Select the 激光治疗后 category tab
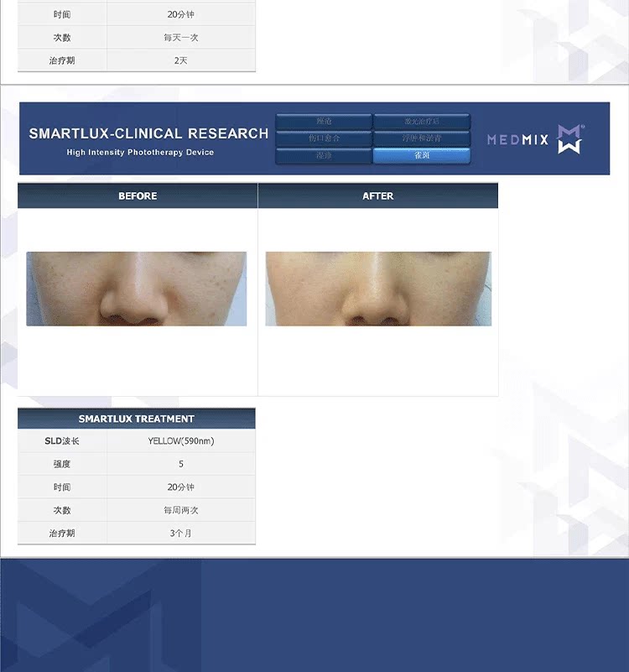This screenshot has height=672, width=629. tap(422, 122)
